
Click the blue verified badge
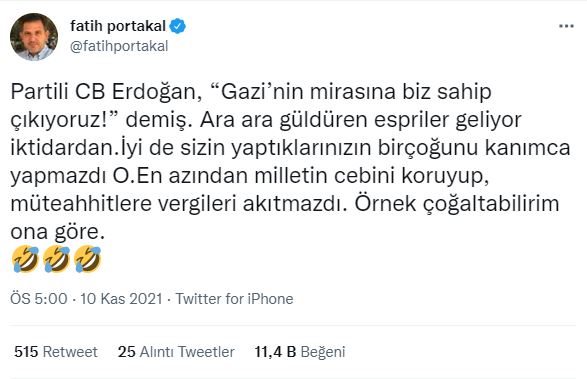[177, 26]
